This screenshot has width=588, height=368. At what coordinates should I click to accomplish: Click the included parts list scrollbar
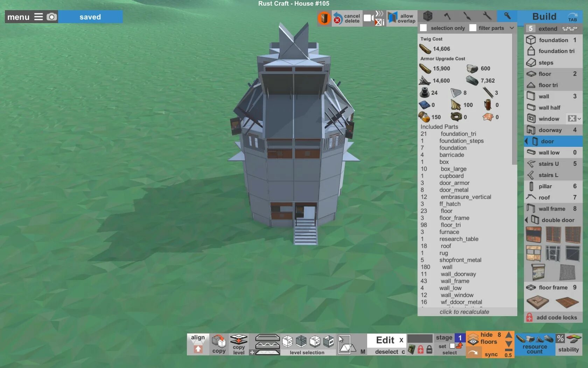(514, 99)
